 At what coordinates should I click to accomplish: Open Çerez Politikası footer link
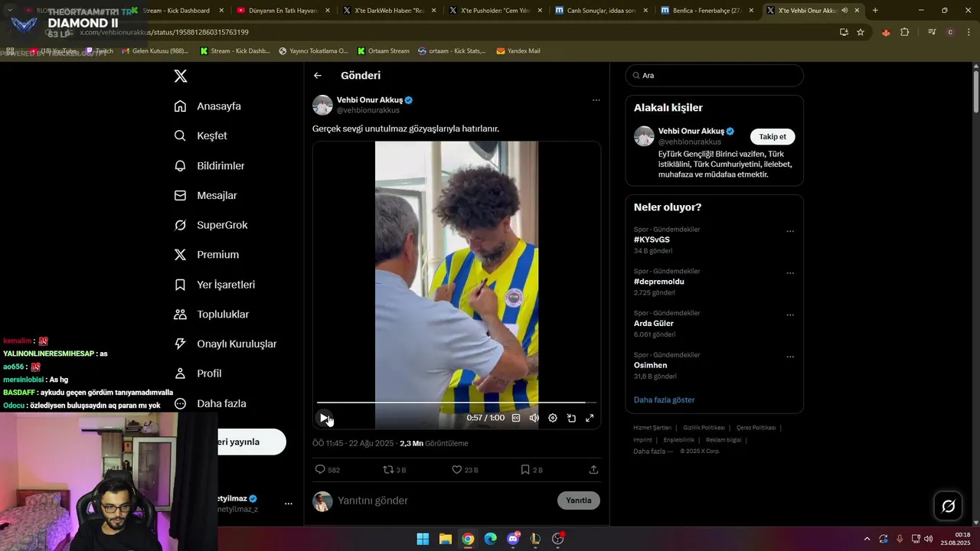coord(756,428)
